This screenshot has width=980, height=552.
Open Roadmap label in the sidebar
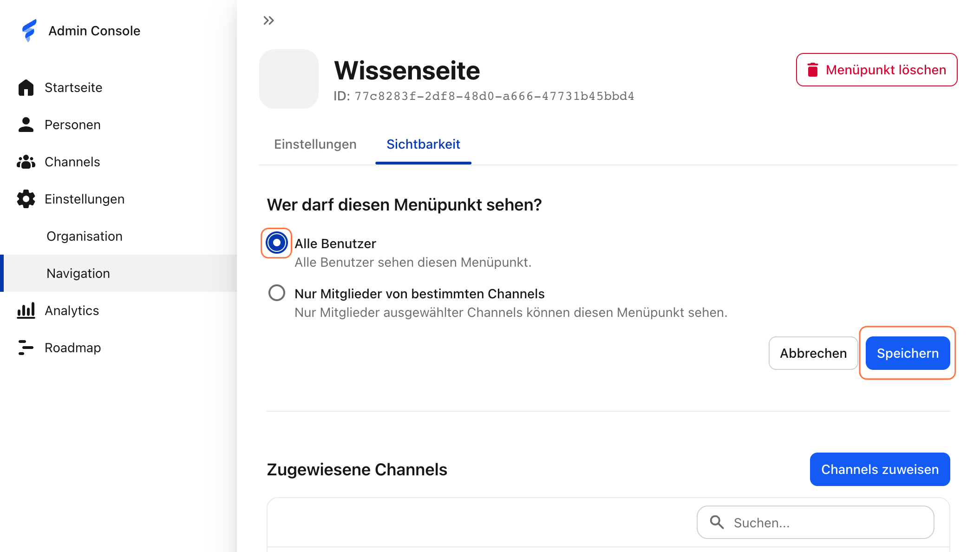coord(73,348)
